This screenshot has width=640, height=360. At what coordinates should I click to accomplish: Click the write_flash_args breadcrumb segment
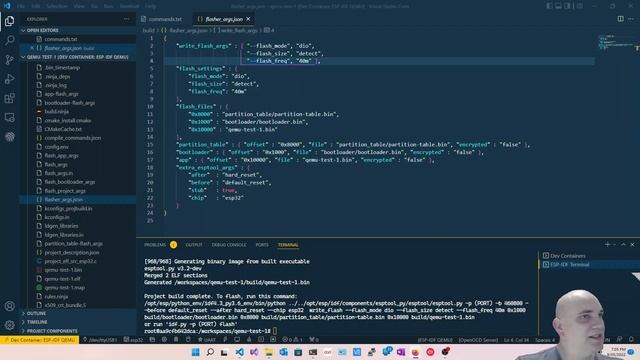pyautogui.click(x=238, y=30)
